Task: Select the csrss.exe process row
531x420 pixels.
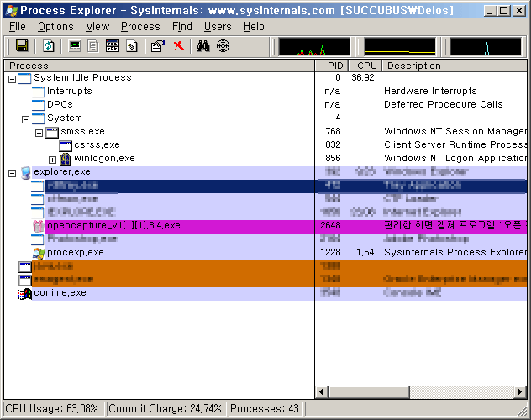Action: (265, 144)
